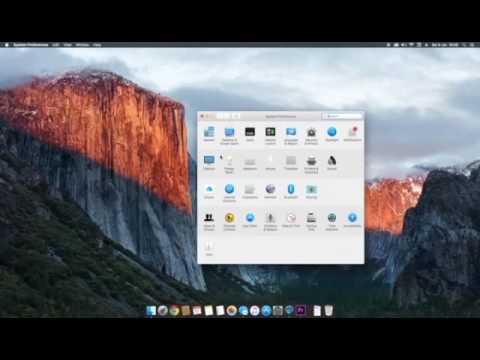The image size is (480, 360).
Task: Open Startup Disk preferences
Action: 311,221
